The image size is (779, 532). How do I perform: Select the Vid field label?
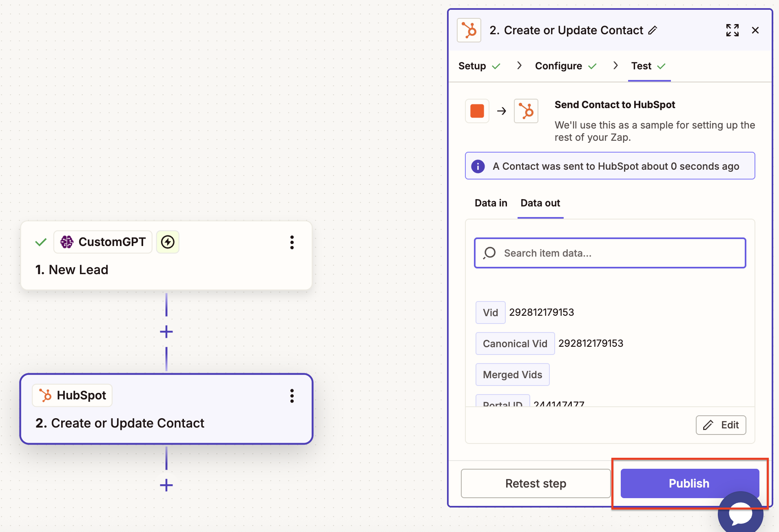[491, 313]
